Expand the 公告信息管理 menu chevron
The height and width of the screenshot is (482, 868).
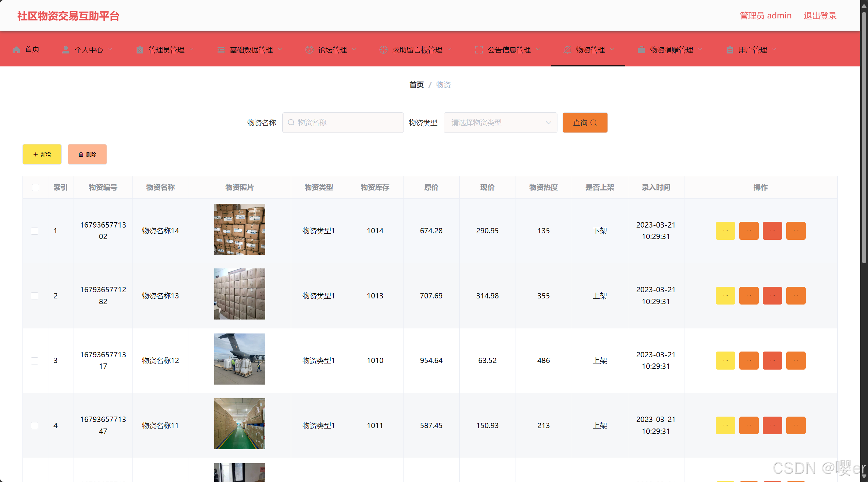click(x=538, y=49)
